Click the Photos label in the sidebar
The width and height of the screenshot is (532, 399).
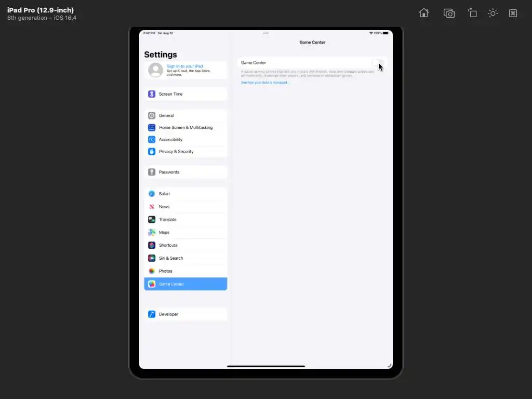[166, 271]
